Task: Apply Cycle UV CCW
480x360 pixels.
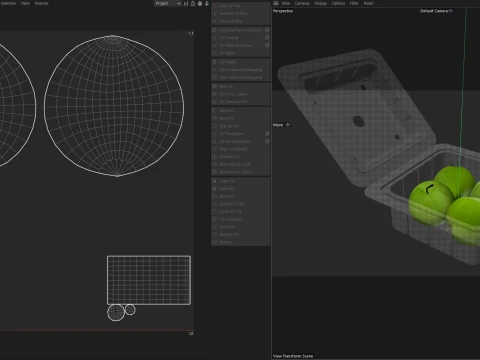Action: coord(241,204)
